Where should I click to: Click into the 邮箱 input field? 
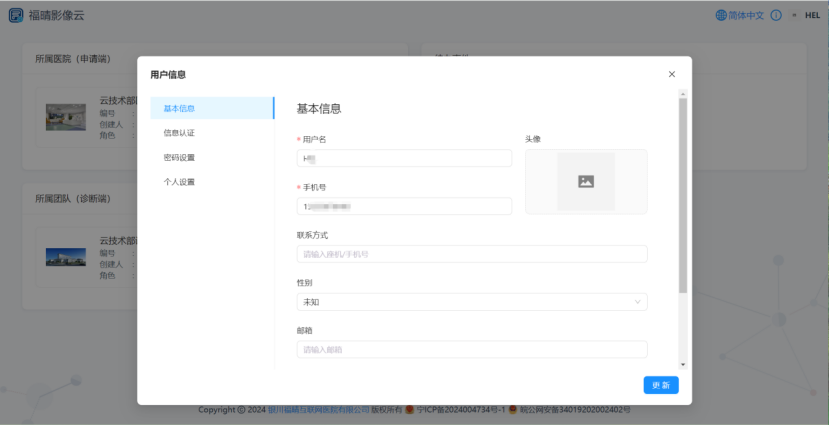pos(472,349)
